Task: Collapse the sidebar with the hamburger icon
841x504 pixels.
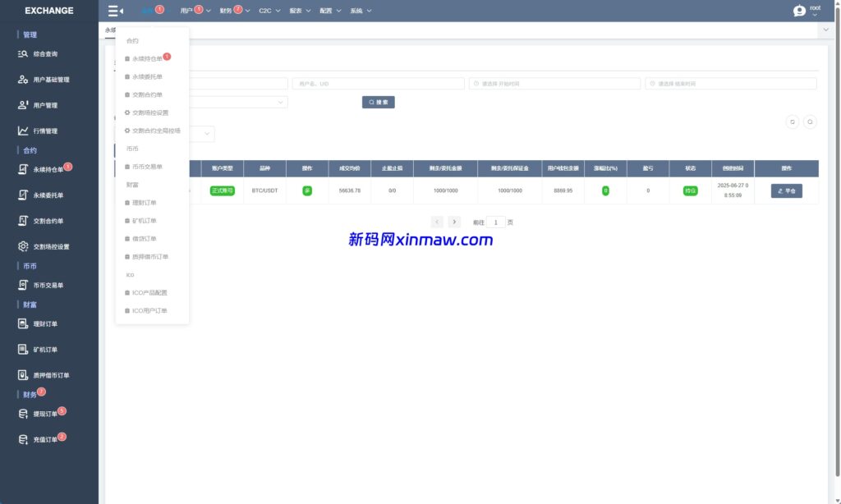Action: click(114, 11)
